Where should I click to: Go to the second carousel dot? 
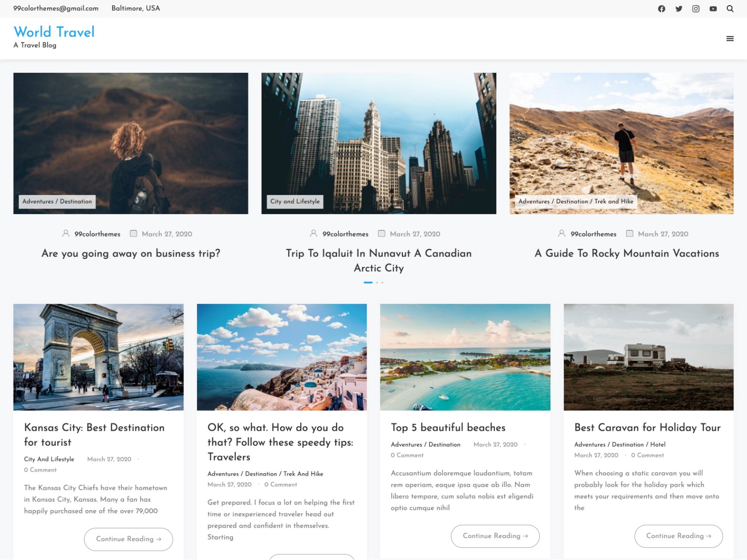coord(377,282)
